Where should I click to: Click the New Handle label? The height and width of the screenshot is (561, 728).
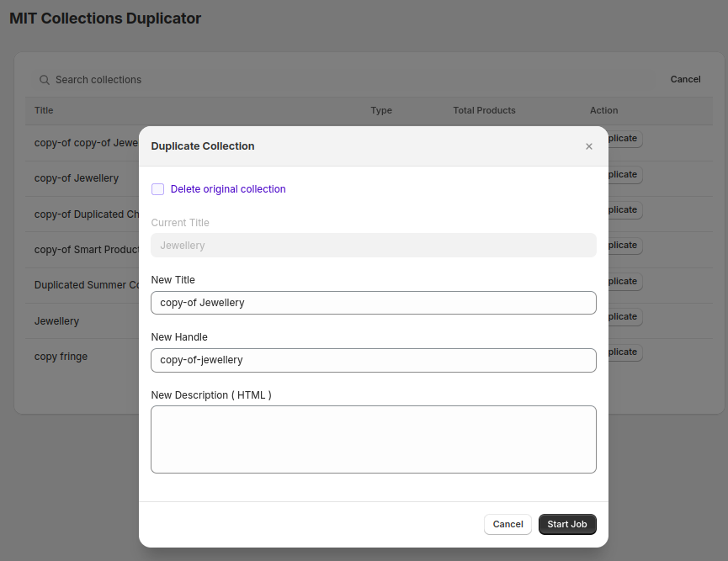pyautogui.click(x=179, y=337)
